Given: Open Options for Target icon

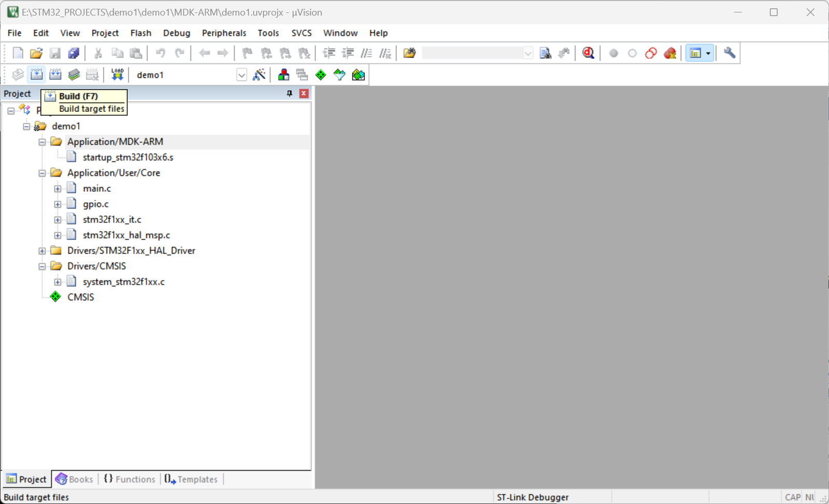Looking at the screenshot, I should 259,75.
